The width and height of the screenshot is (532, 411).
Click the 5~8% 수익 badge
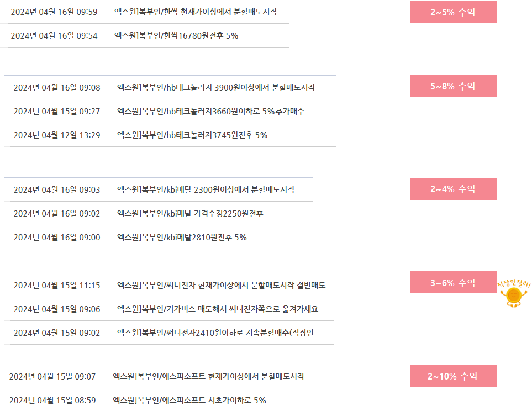pyautogui.click(x=453, y=86)
